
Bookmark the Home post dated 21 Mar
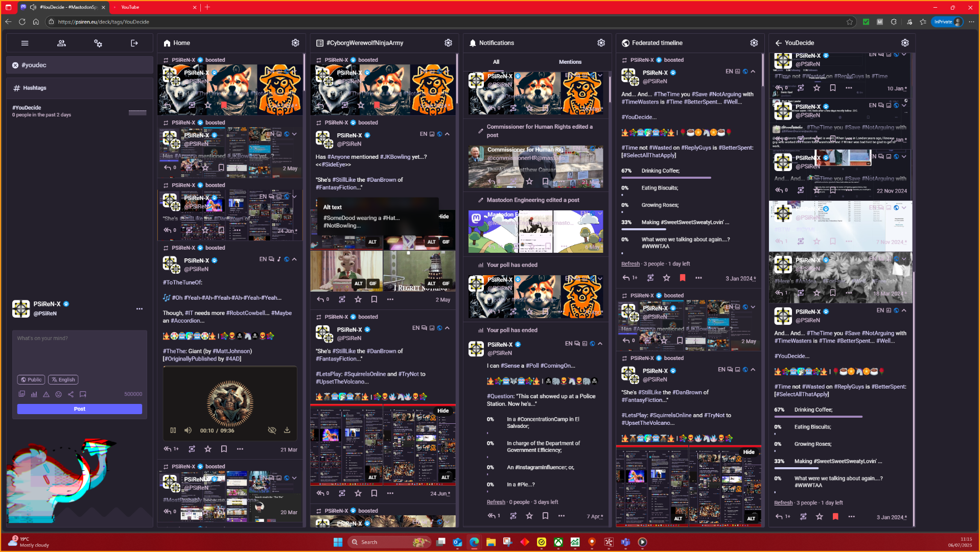coord(223,449)
